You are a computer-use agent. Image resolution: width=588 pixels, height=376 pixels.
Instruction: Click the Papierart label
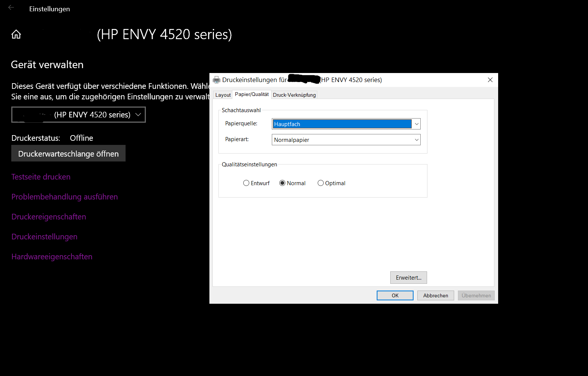coord(237,139)
